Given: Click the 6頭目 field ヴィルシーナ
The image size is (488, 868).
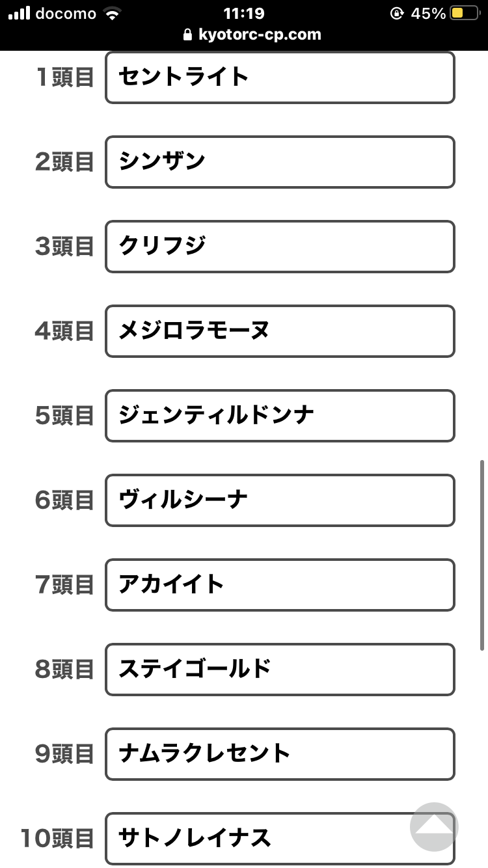Looking at the screenshot, I should click(x=280, y=500).
